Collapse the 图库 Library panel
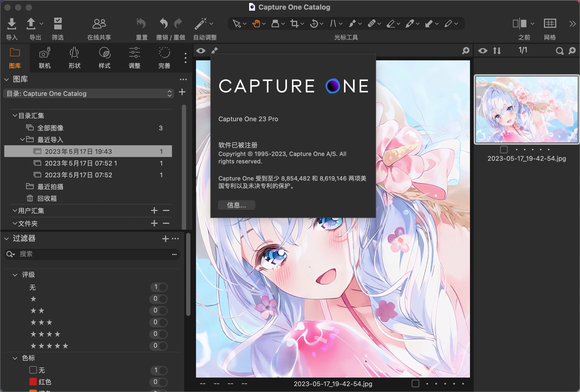Screen dimensions: 580x392 point(7,79)
